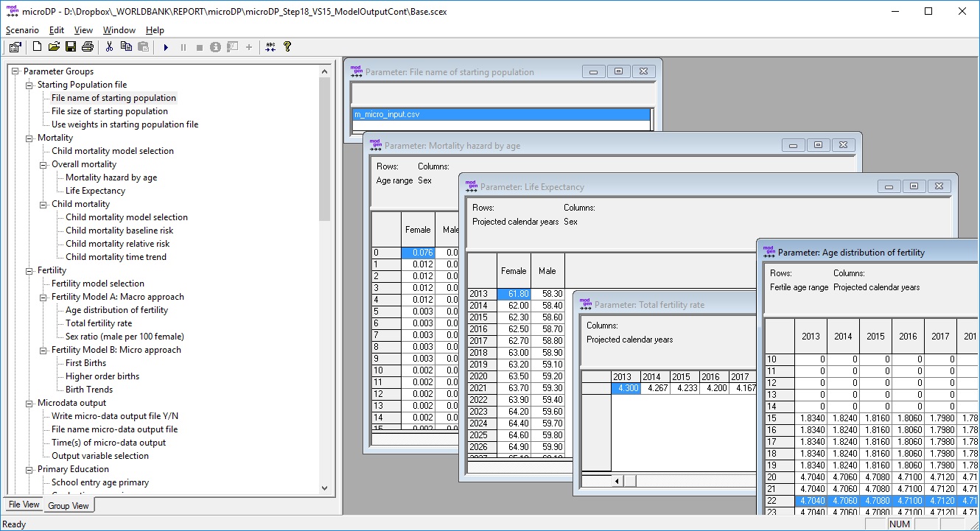980x531 pixels.
Task: Click the Print toolbar icon
Action: tap(88, 47)
